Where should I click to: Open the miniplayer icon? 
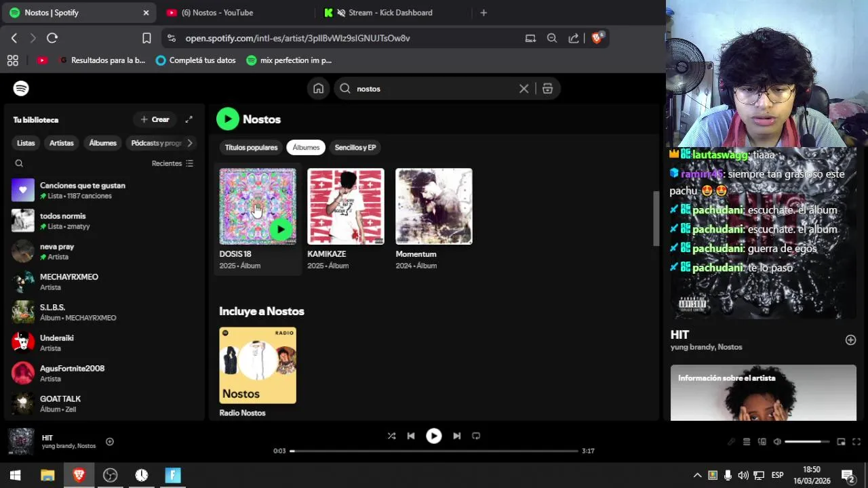[x=841, y=442]
